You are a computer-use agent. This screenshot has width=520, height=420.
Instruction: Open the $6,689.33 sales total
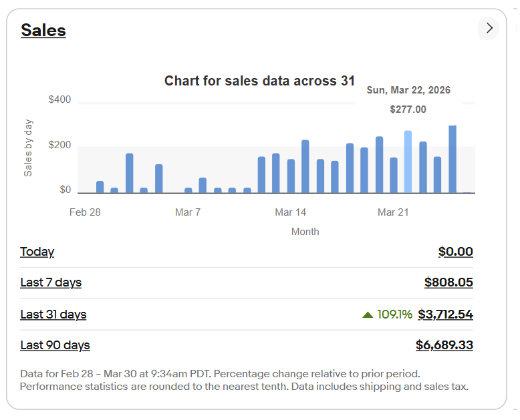(x=444, y=345)
